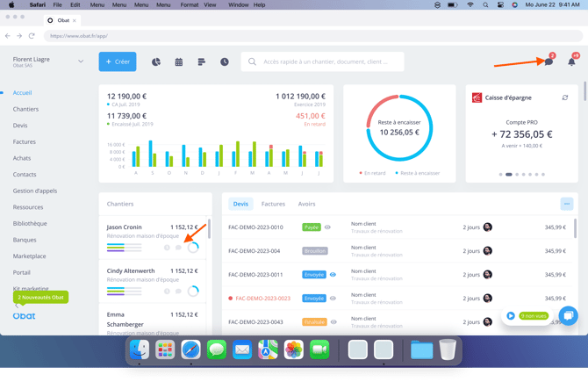Open the blue support chat bubble
This screenshot has height=382, width=588.
click(x=568, y=315)
